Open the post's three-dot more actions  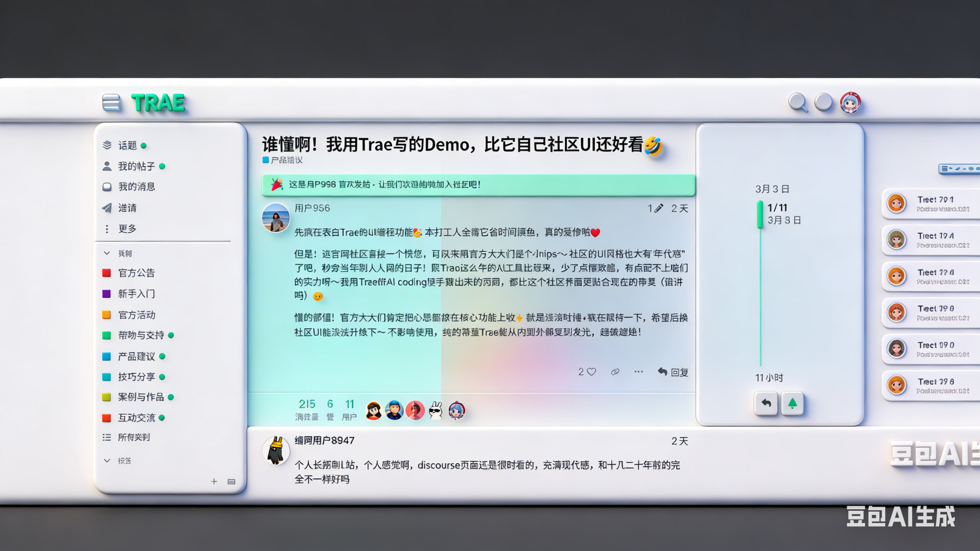click(639, 372)
